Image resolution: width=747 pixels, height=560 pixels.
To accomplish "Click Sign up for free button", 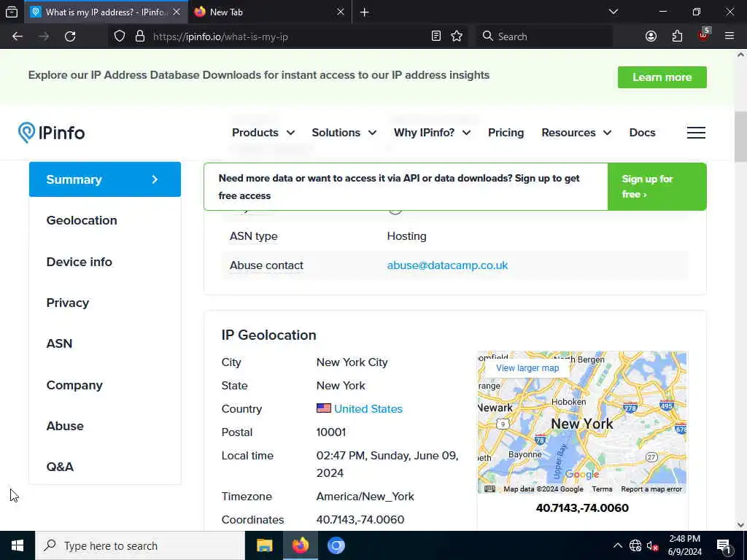I will click(657, 187).
